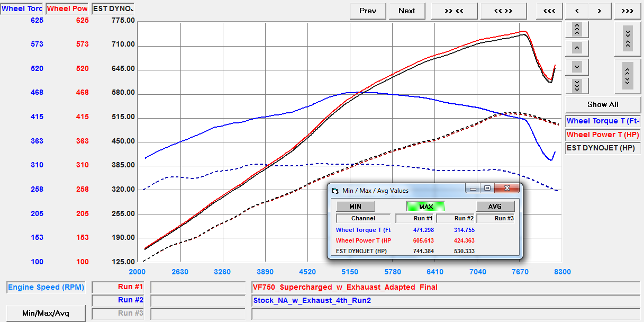Click the single left arrow pan button

point(577,11)
